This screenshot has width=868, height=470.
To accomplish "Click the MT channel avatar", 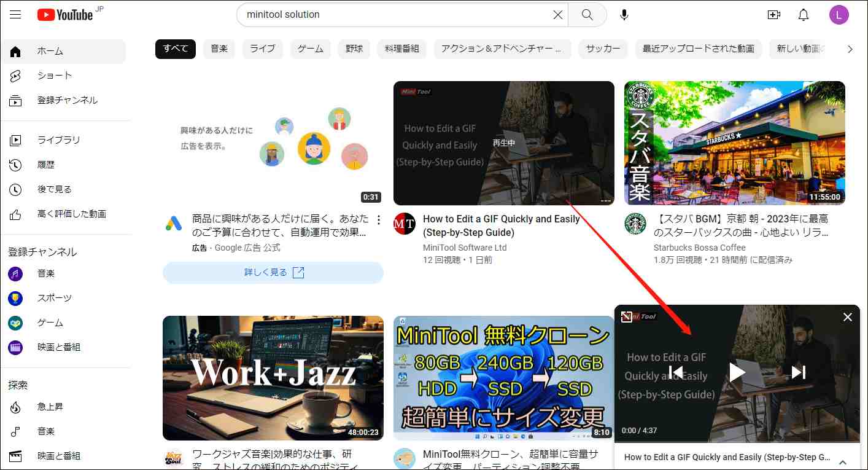I will pyautogui.click(x=405, y=224).
